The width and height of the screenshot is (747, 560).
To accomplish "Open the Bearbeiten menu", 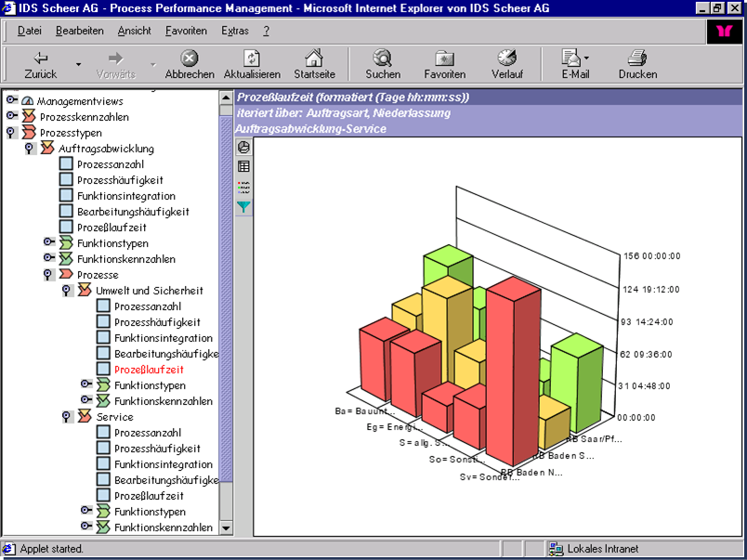I will click(80, 31).
